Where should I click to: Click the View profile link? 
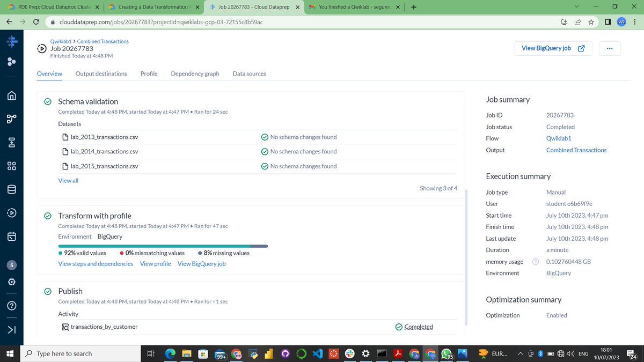click(x=156, y=264)
